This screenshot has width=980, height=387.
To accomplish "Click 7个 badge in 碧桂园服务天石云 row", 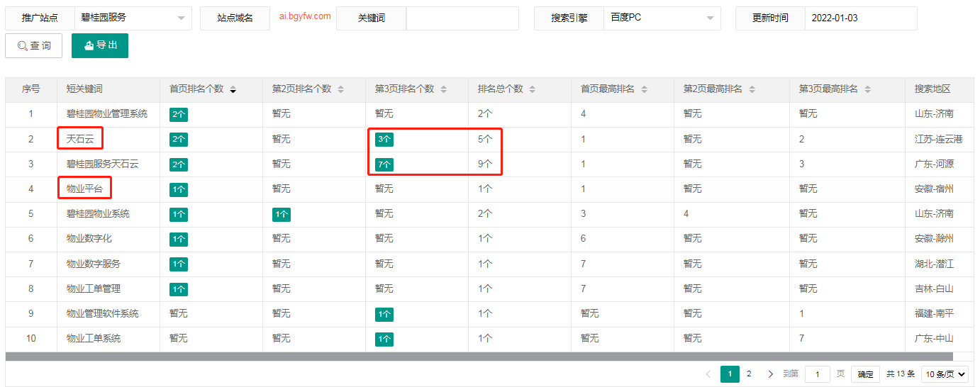I will coord(384,164).
